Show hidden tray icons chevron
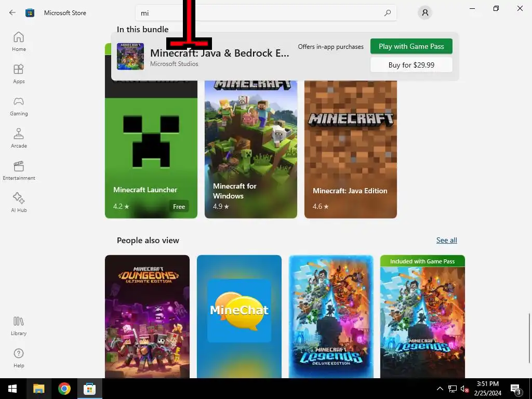The height and width of the screenshot is (399, 532). coord(440,389)
